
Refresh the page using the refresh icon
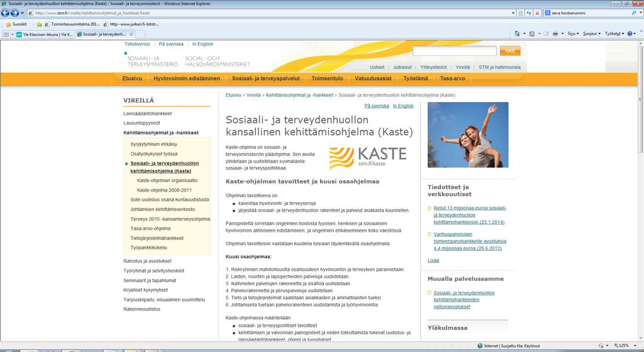click(x=529, y=13)
